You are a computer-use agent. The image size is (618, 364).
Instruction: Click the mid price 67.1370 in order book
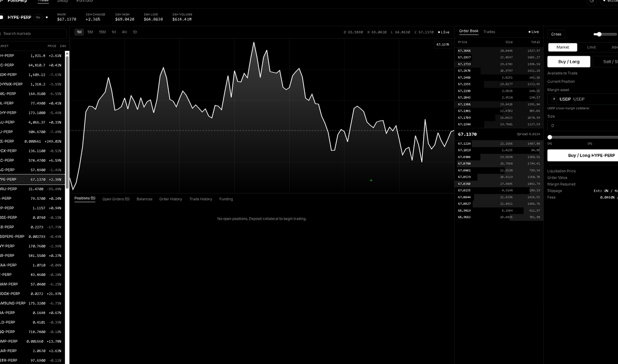pyautogui.click(x=467, y=134)
